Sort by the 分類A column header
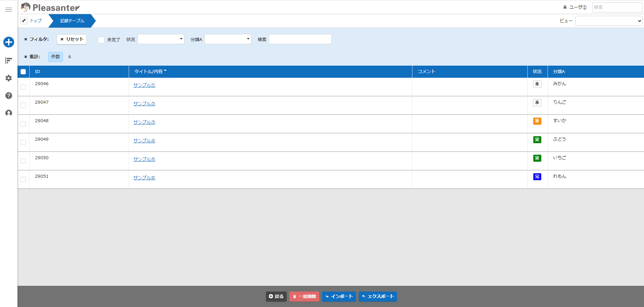644x307 pixels. click(596, 72)
